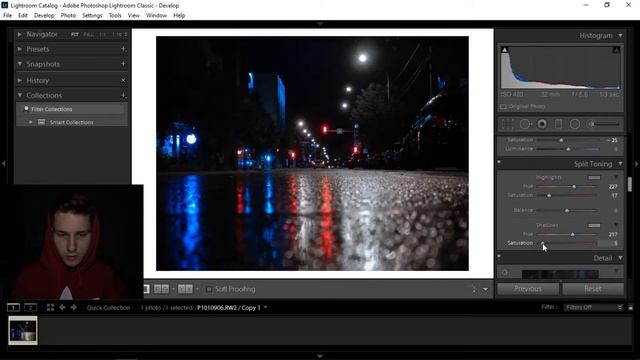
Task: Hide the filmstrip with bottom arrow
Action: pyautogui.click(x=320, y=356)
